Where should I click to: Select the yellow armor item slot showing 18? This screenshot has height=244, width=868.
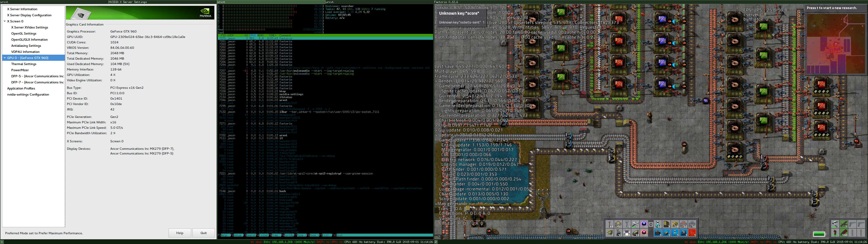[x=675, y=224]
